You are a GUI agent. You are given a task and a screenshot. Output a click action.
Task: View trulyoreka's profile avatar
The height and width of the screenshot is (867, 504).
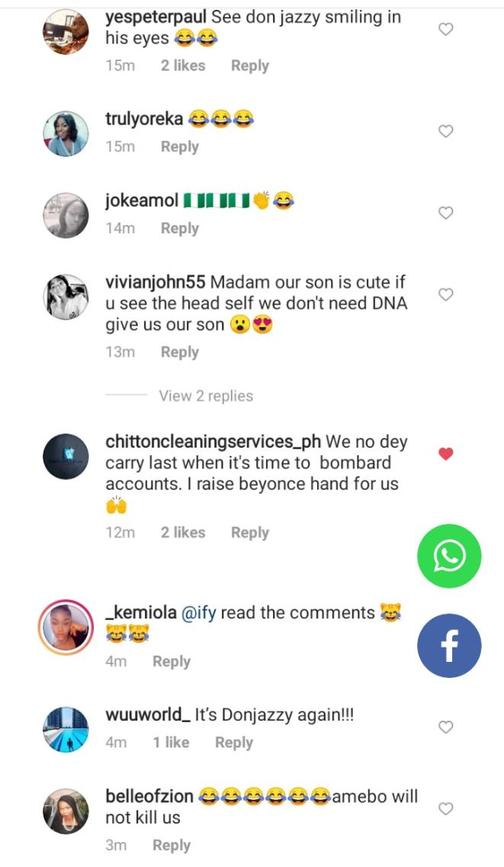66,133
